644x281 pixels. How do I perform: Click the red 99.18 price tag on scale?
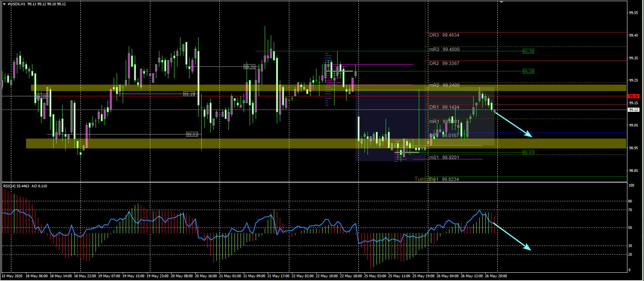(633, 96)
